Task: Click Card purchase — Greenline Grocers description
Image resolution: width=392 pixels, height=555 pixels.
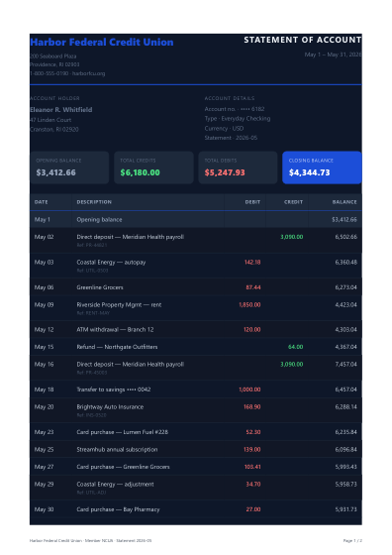Action: (x=123, y=467)
